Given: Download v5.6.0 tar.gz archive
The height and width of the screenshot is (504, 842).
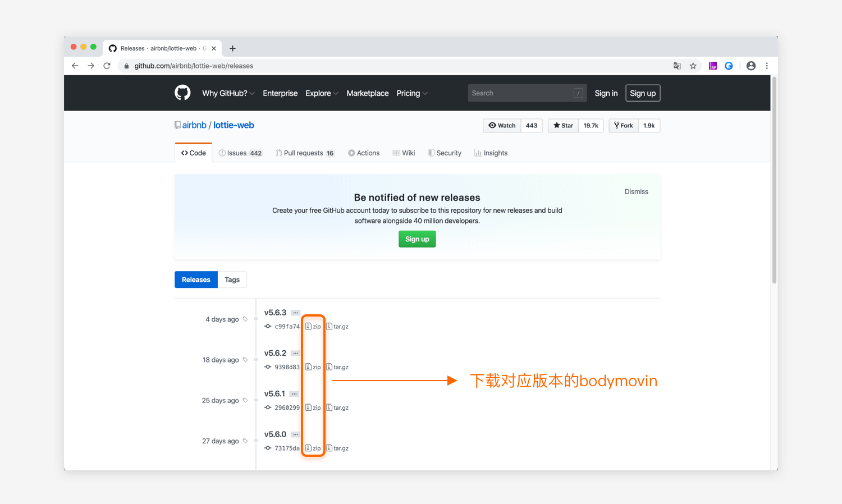Looking at the screenshot, I should click(x=337, y=448).
